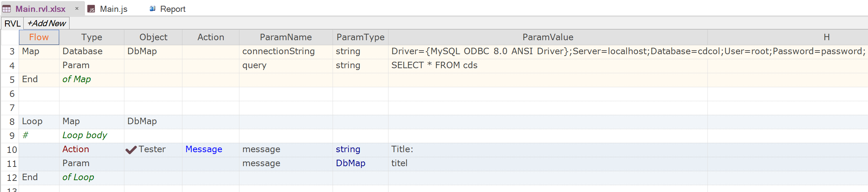Click the DbMap ParamType cell in row 11
Image resolution: width=868 pixels, height=192 pixels.
pyautogui.click(x=350, y=163)
